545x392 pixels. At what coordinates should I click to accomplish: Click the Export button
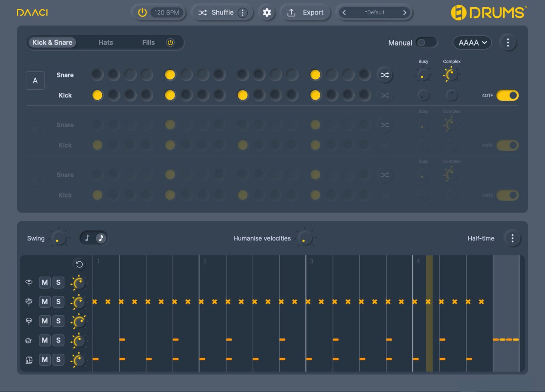[306, 13]
